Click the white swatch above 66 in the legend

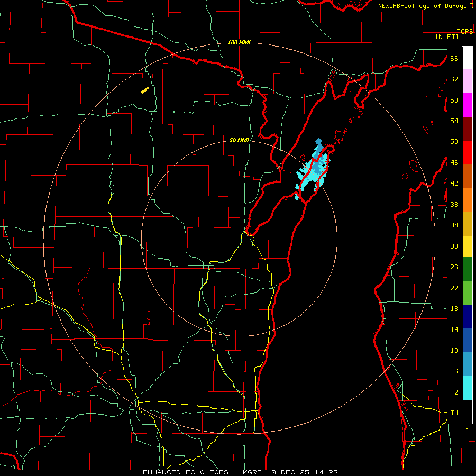pos(467,58)
